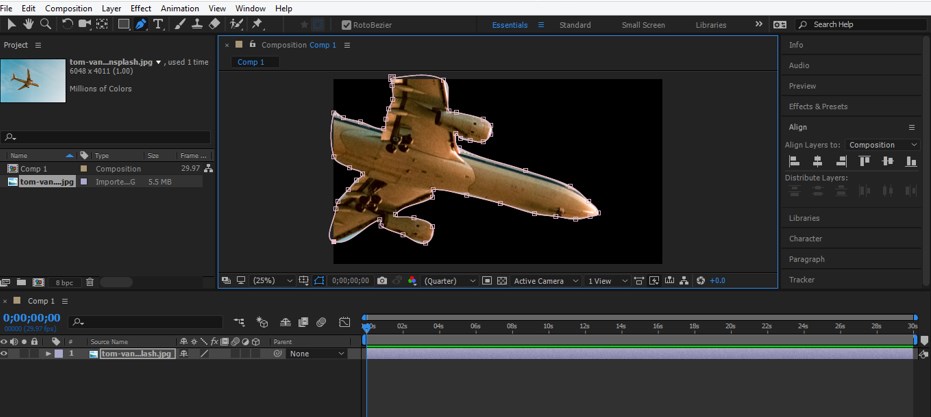Toggle the pixel aspect ratio correction button
The height and width of the screenshot is (417, 931).
(639, 281)
